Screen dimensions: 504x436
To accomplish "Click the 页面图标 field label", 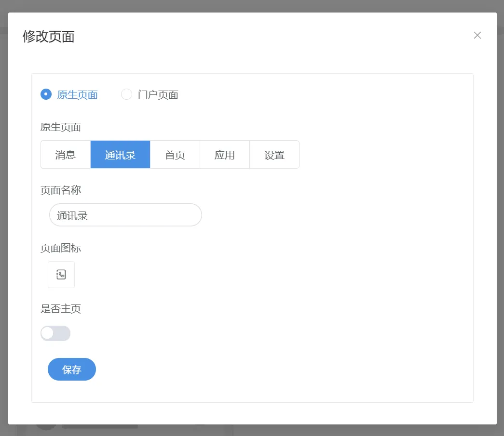I will (61, 248).
